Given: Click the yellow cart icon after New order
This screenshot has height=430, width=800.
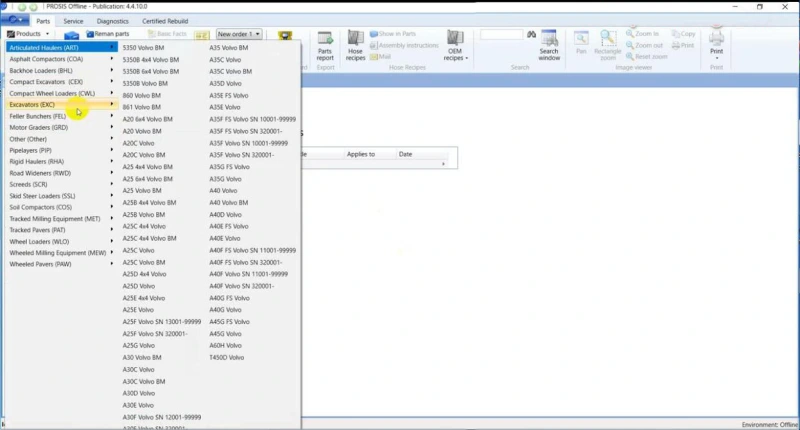Looking at the screenshot, I should click(285, 35).
